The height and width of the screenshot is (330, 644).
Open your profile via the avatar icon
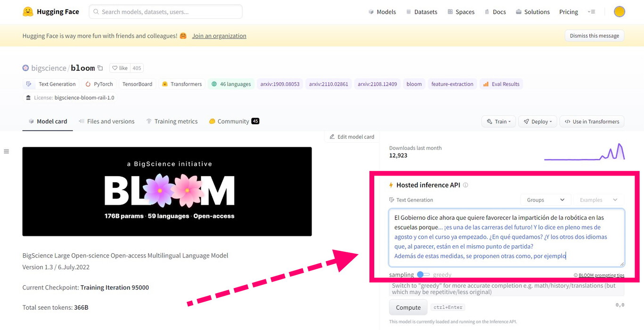click(619, 11)
